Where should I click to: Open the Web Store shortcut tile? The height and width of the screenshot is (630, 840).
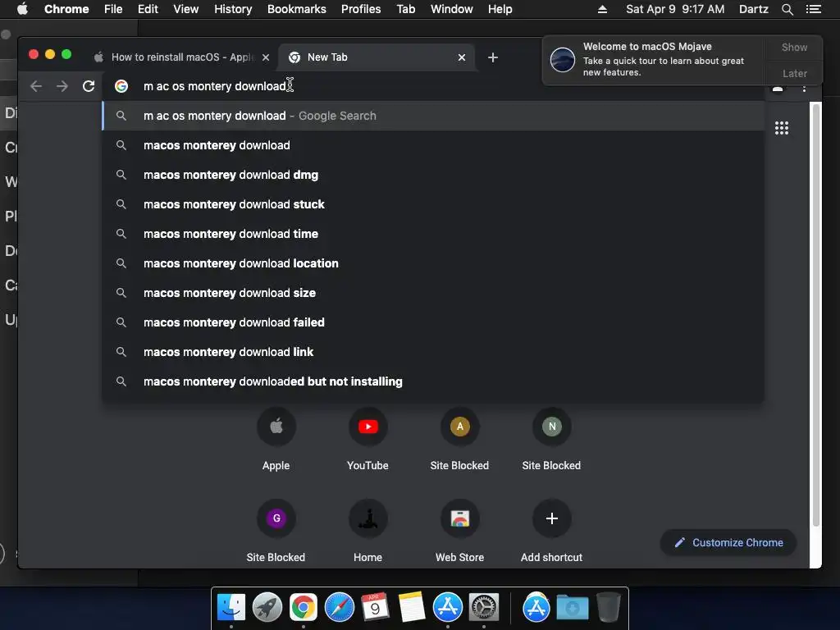point(459,531)
